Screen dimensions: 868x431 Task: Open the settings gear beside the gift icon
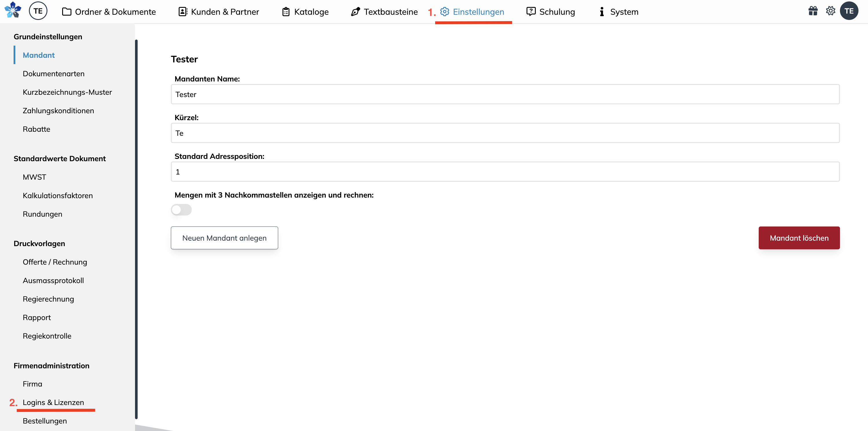(x=830, y=11)
